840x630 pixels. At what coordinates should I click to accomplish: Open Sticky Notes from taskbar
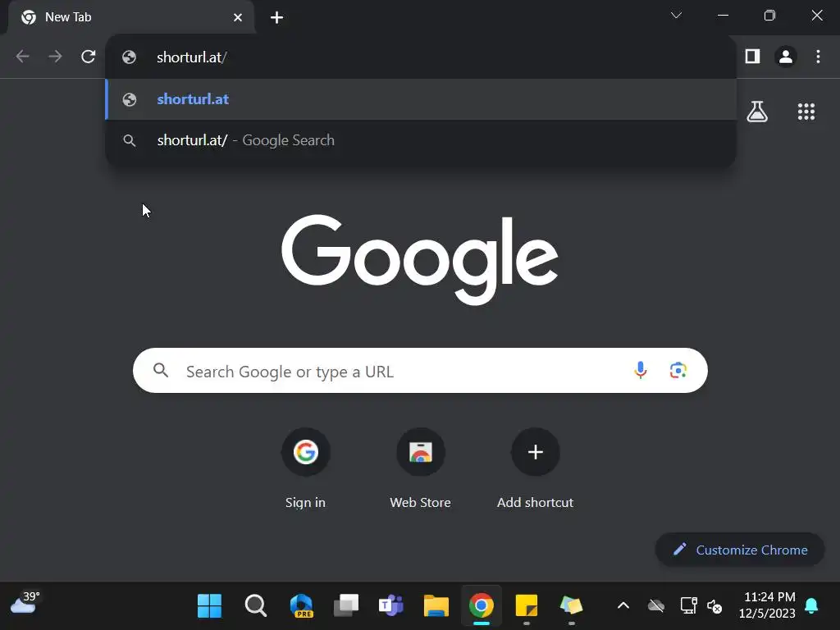pos(526,606)
